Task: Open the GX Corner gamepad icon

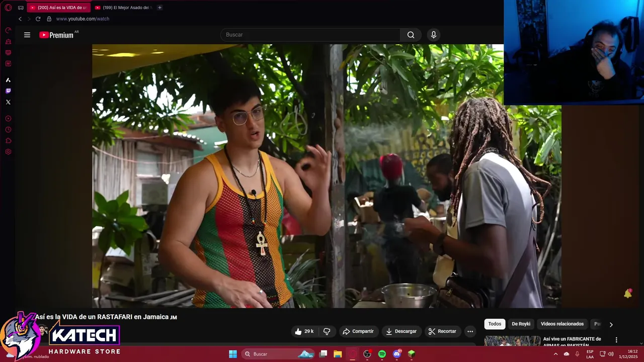Action: click(x=21, y=8)
